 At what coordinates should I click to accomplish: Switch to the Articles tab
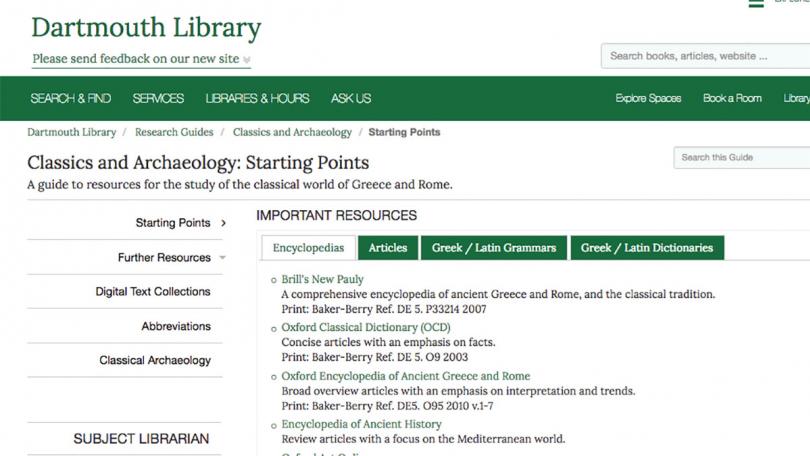388,248
